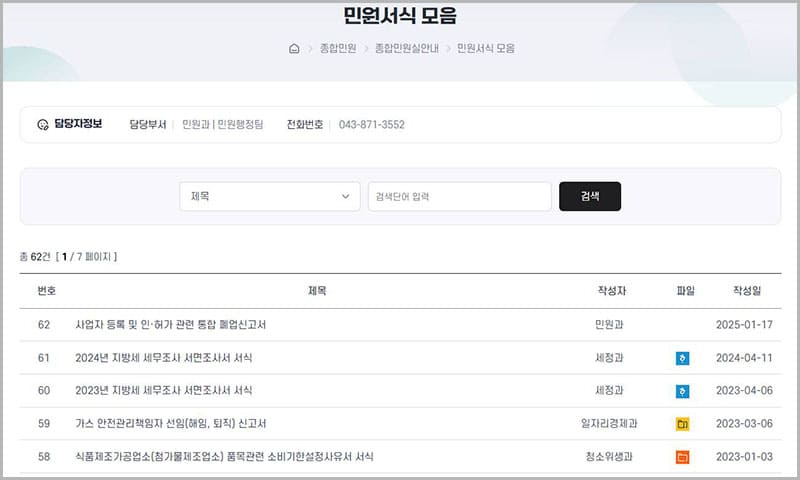Download the file attached to post 61
The image size is (800, 480).
click(x=682, y=358)
